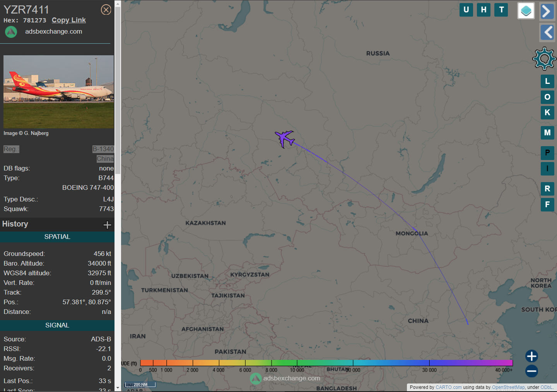This screenshot has height=392, width=557.
Task: Toggle the P button on the map
Action: pyautogui.click(x=547, y=153)
